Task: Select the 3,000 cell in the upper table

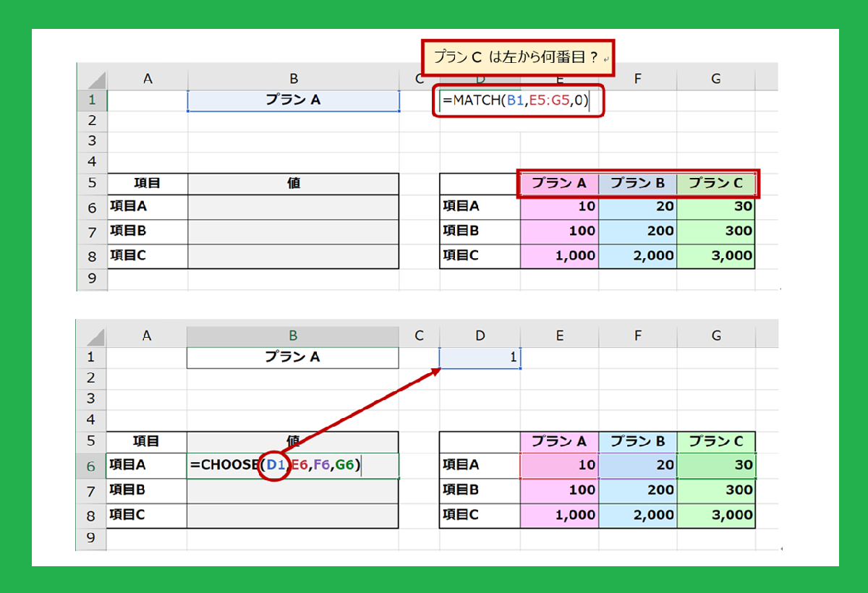Action: pyautogui.click(x=716, y=256)
